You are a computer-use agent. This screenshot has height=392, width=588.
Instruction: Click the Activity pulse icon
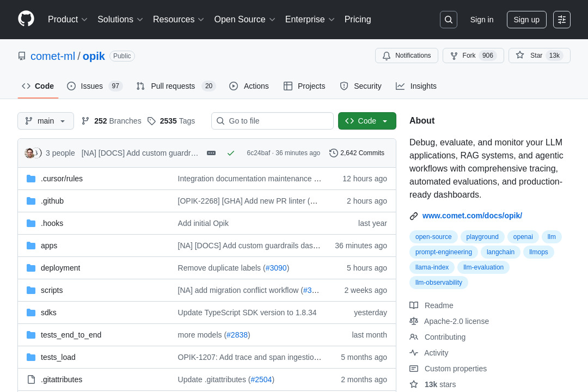[x=414, y=353]
